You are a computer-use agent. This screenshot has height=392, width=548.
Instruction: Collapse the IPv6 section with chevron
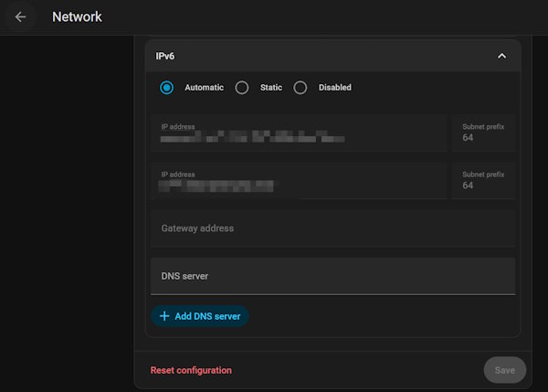tap(501, 56)
